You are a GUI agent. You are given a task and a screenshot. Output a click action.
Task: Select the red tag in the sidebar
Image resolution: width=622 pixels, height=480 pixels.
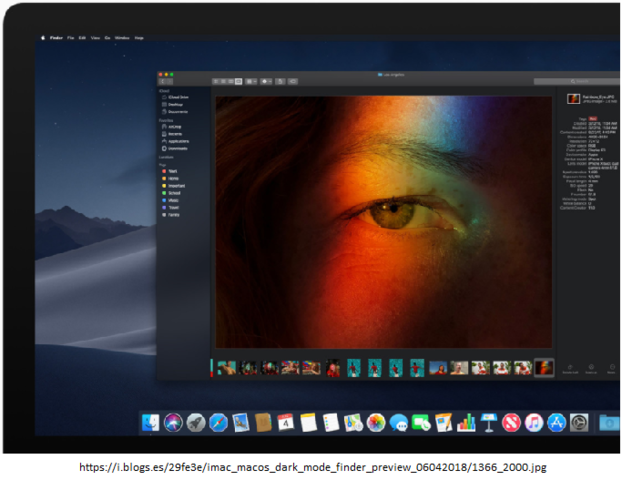coord(169,171)
